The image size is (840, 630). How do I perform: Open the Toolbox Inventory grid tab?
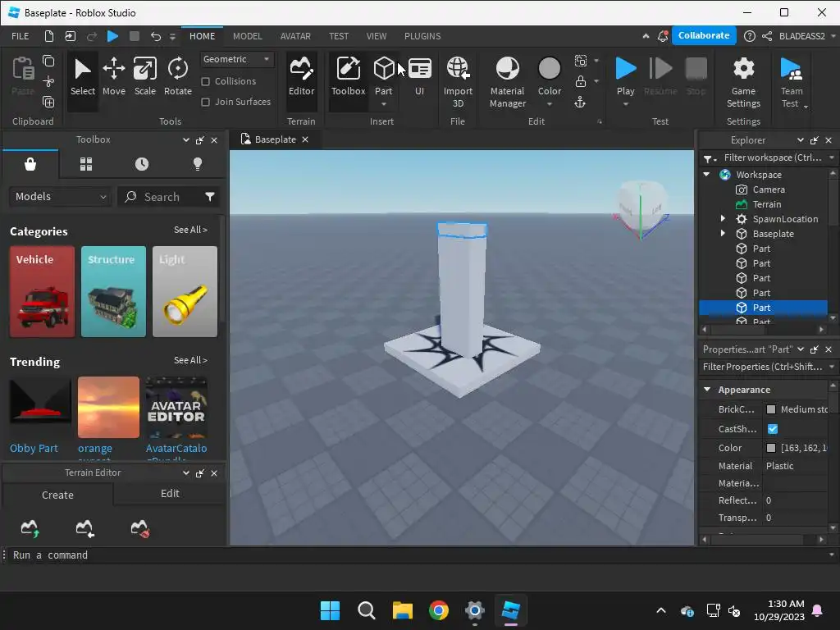[x=86, y=164]
